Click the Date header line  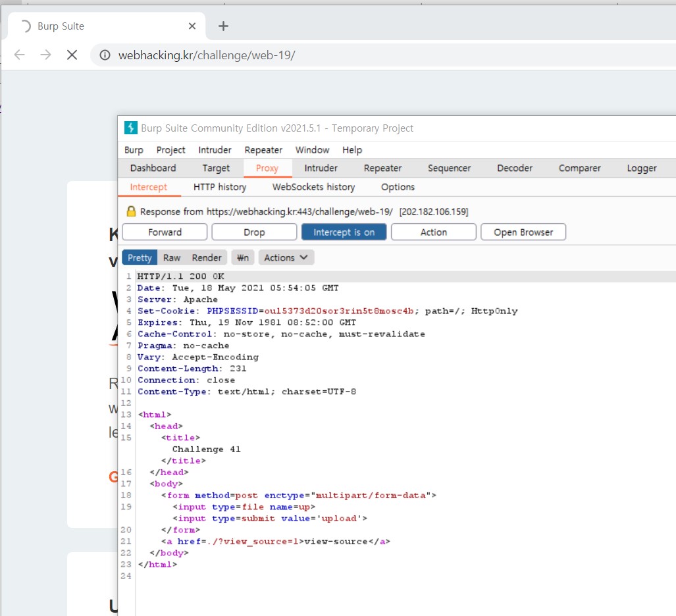click(238, 288)
